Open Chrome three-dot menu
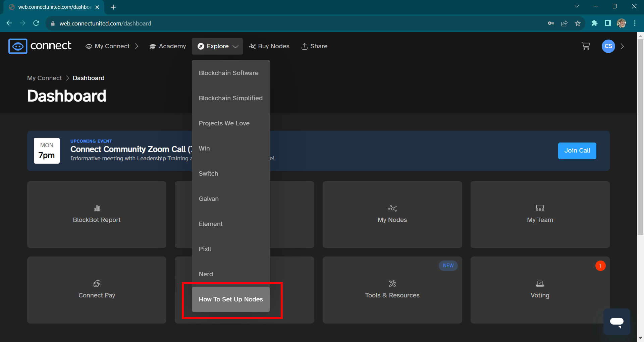This screenshot has width=644, height=342. (x=635, y=23)
